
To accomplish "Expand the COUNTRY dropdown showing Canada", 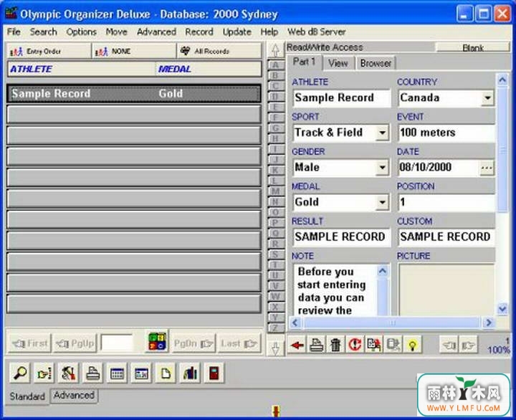I will pyautogui.click(x=487, y=97).
